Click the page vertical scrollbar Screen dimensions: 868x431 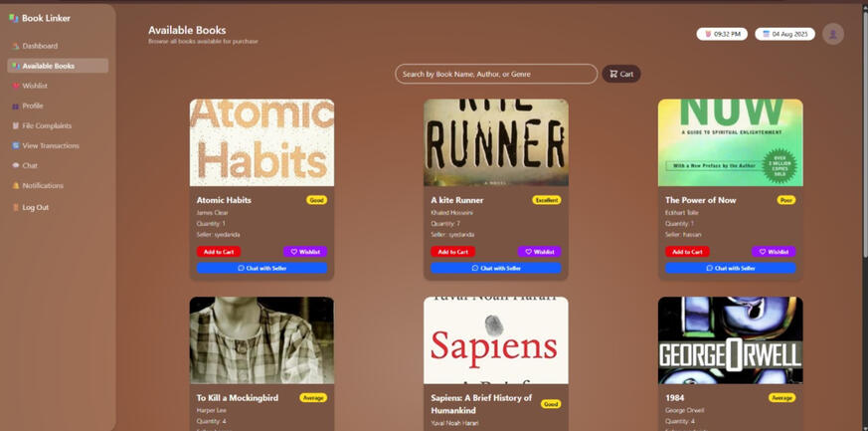pos(865,133)
